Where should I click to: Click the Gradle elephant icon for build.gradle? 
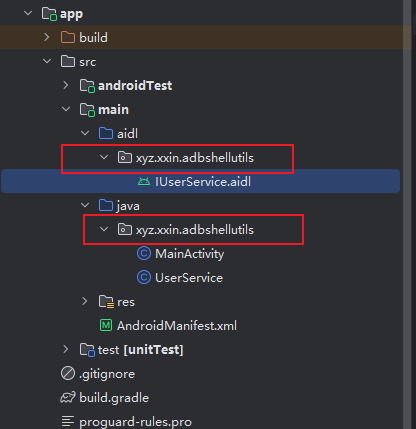(x=68, y=398)
